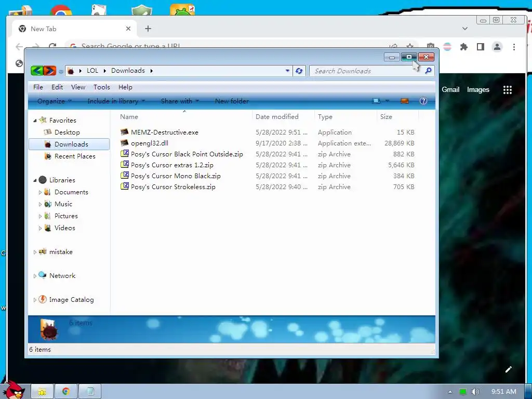Select Downloads in Favorites
Screen dimensions: 532x399
click(x=69, y=144)
